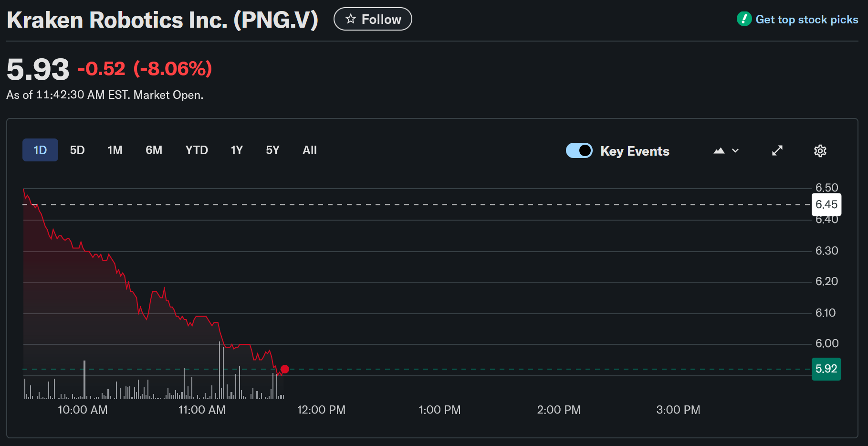Click the Key Events label
This screenshot has width=868, height=446.
[635, 151]
